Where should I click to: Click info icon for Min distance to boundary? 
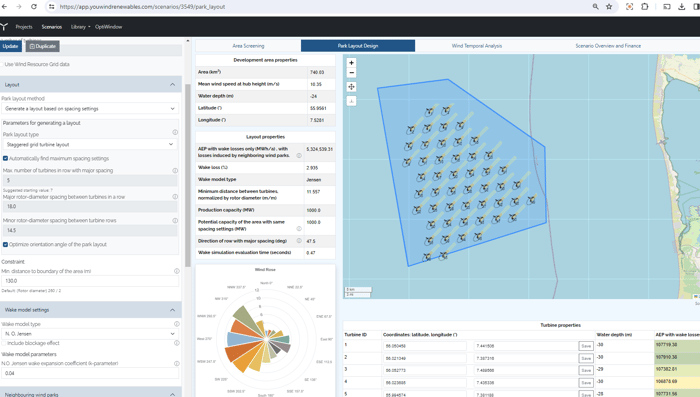coord(177,271)
